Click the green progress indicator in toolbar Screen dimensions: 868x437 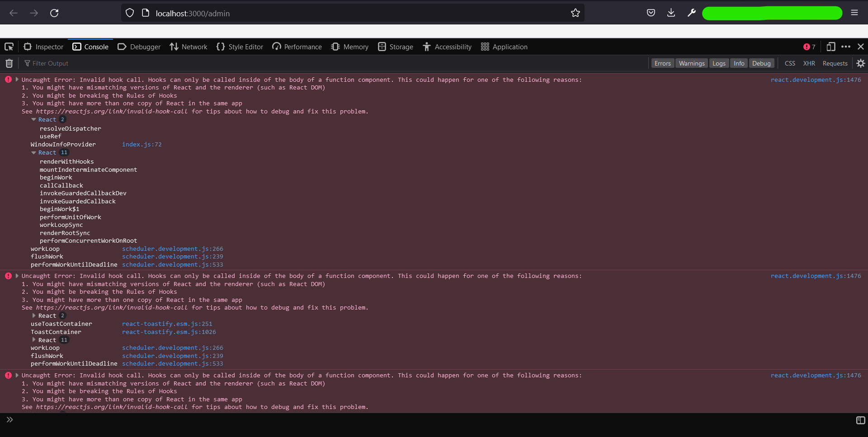(772, 13)
